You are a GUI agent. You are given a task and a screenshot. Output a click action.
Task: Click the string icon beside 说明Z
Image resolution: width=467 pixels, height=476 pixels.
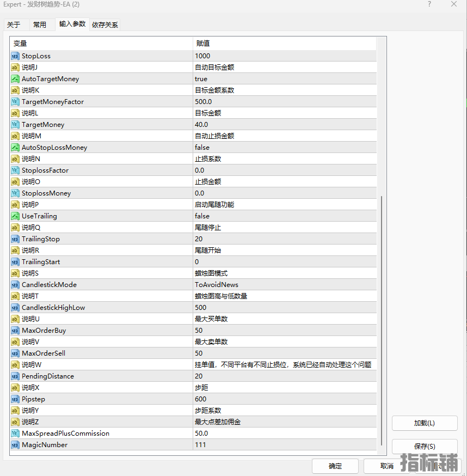click(x=15, y=422)
